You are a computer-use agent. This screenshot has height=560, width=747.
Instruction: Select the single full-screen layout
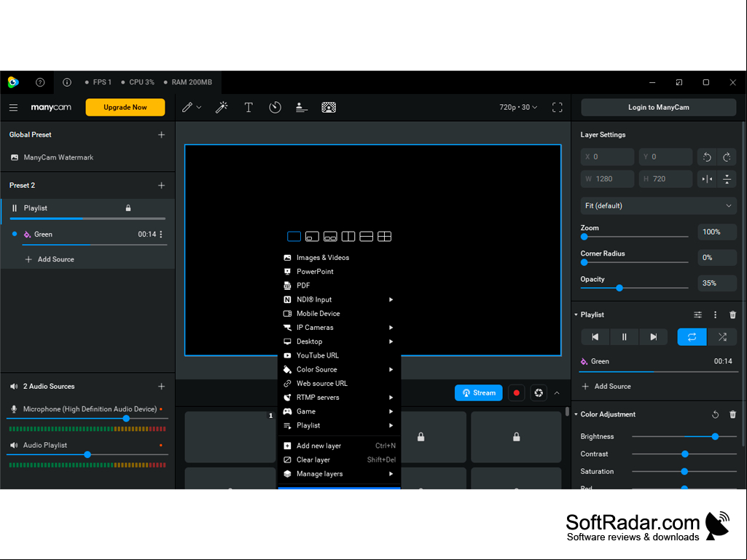[x=294, y=237]
